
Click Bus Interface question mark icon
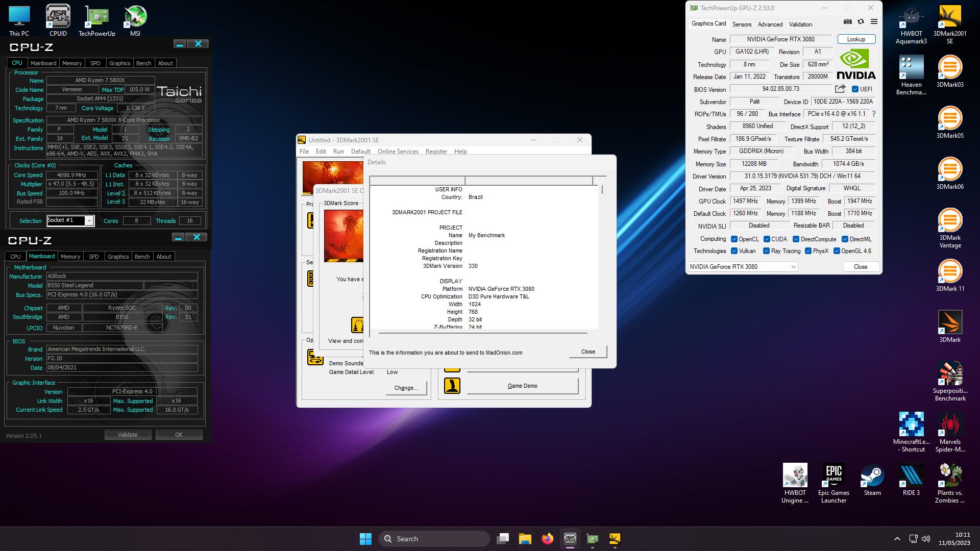(874, 114)
